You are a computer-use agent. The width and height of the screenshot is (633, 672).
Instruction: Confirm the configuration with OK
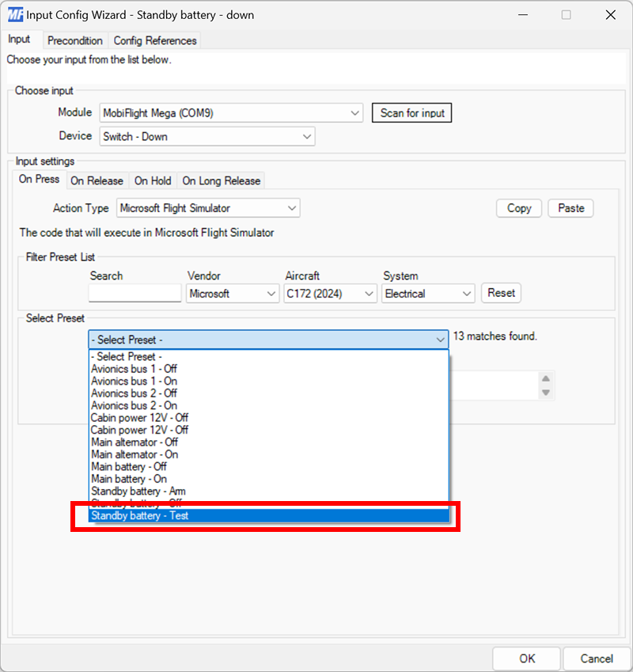click(526, 658)
